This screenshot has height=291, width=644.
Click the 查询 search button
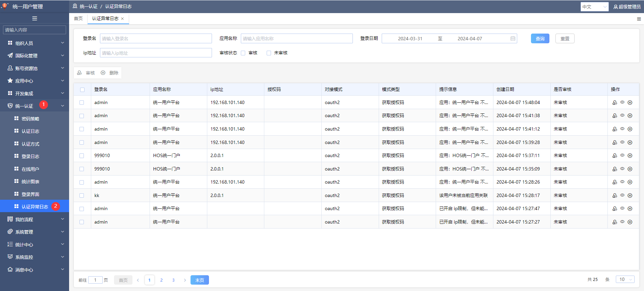tap(540, 39)
